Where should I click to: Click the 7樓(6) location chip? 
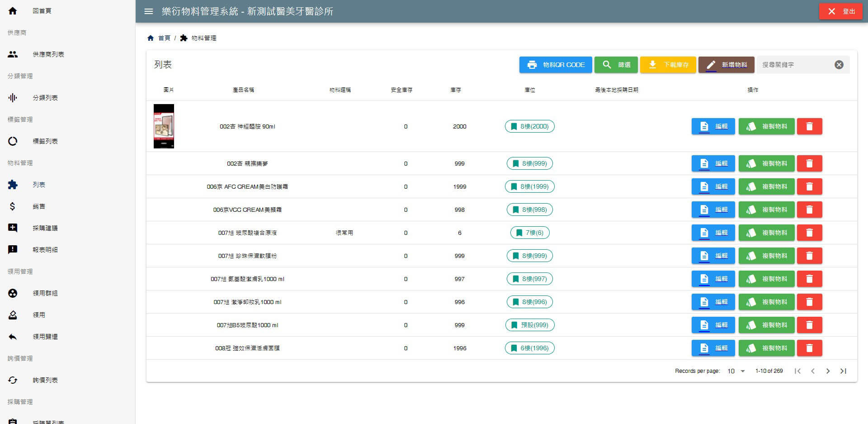(x=529, y=233)
